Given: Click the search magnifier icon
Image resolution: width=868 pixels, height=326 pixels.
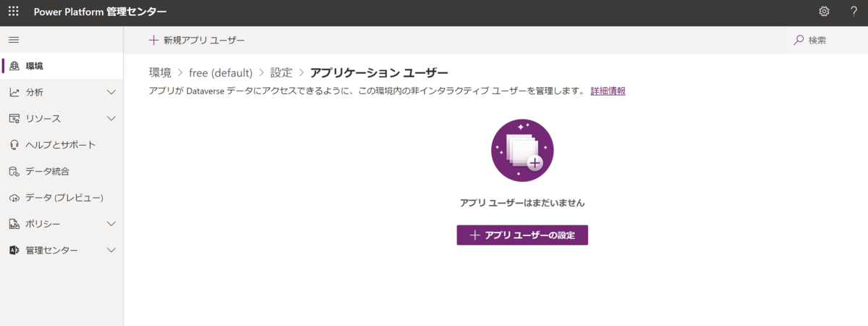Looking at the screenshot, I should [799, 40].
